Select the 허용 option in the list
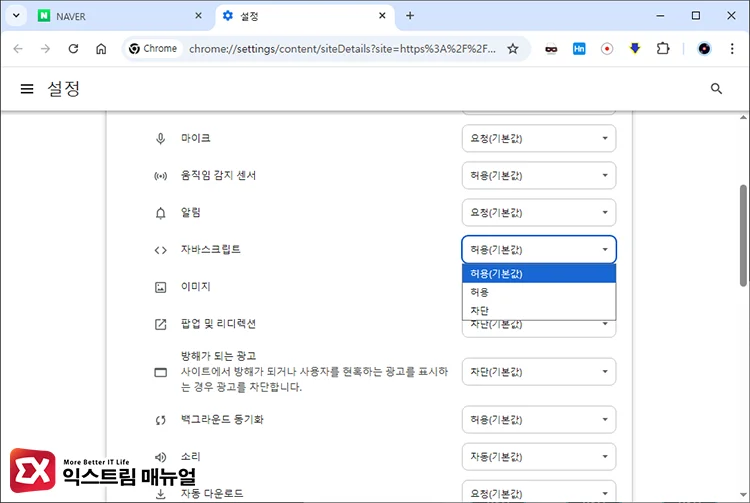 (539, 292)
